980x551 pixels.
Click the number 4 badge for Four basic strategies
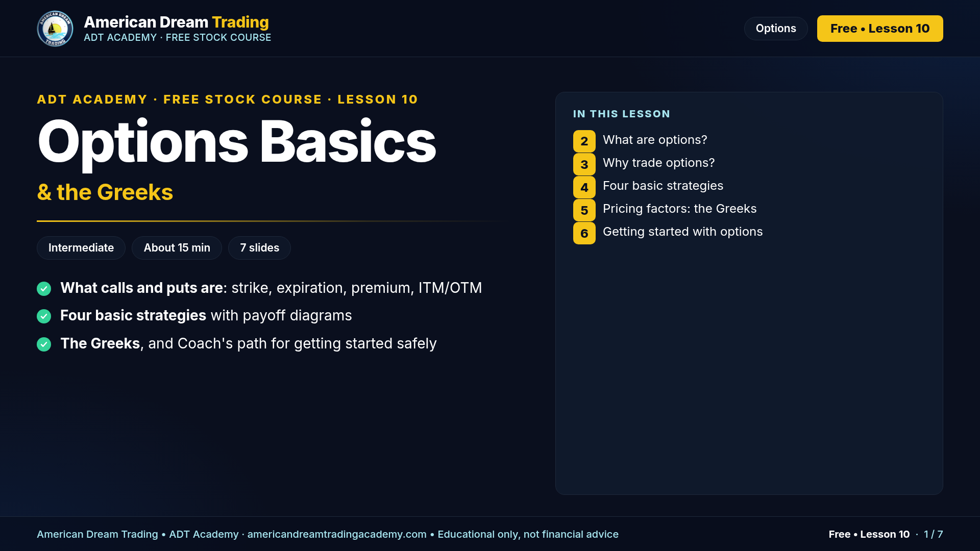584,187
